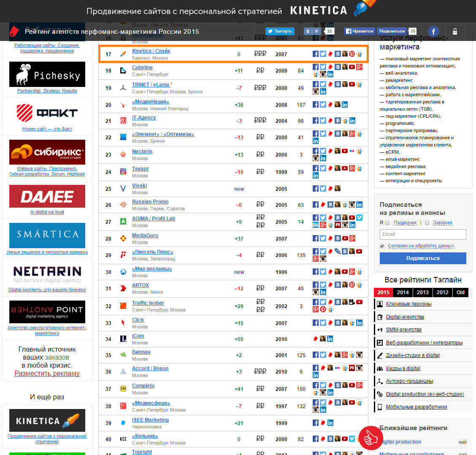Image resolution: width=476 pixels, height=455 pixels.
Task: Open the Pinterest icon in ARTOX row
Action: [352, 284]
